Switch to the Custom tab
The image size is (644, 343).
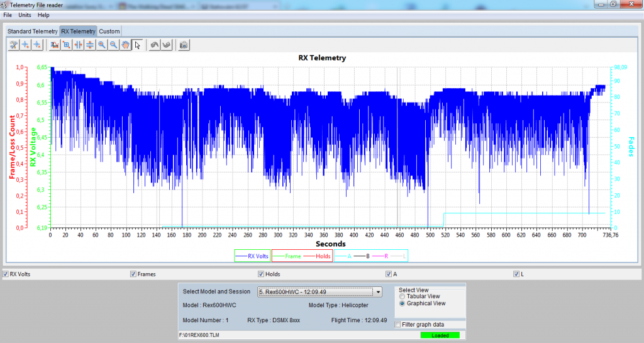[109, 31]
